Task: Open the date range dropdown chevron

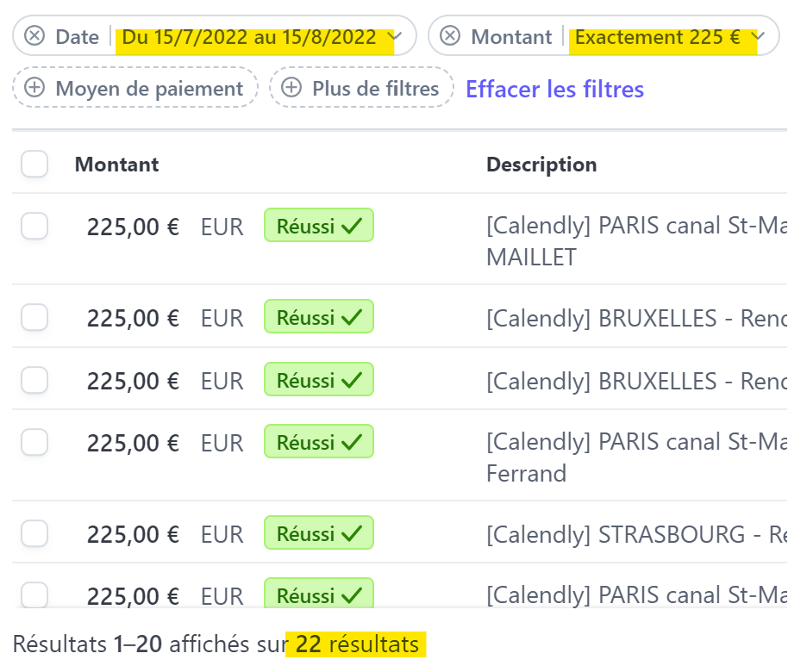Action: [395, 36]
